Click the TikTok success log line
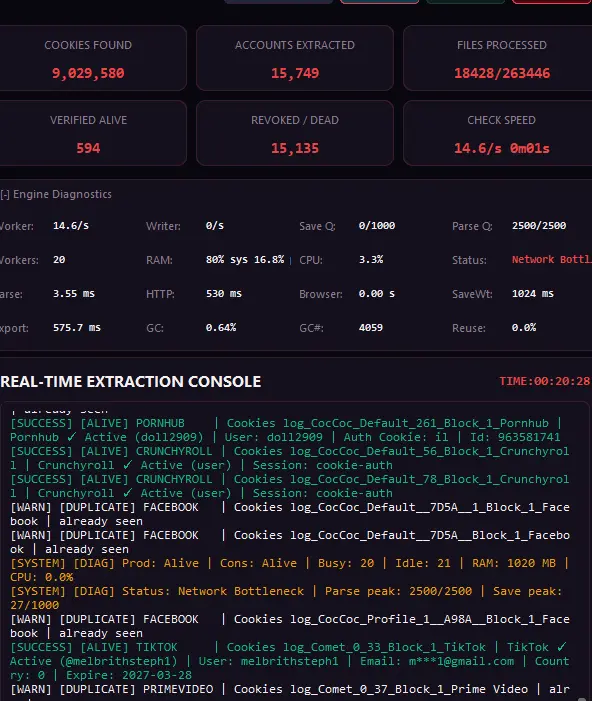Image resolution: width=592 pixels, height=701 pixels. pos(290,661)
